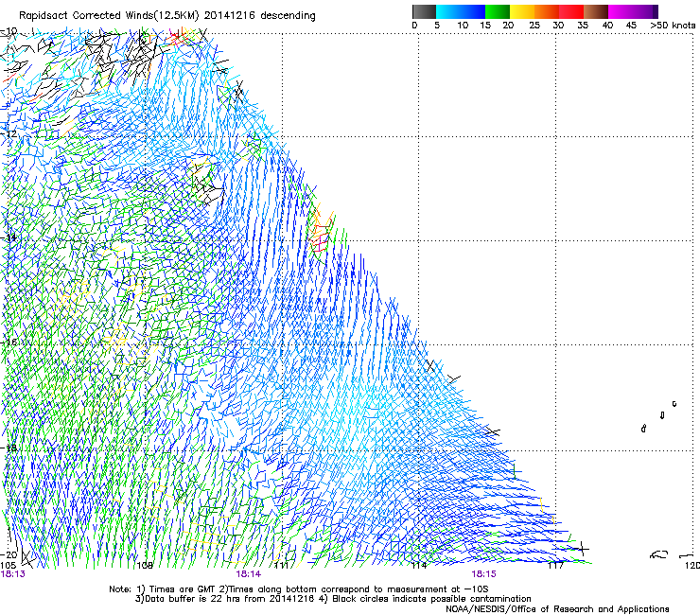Click the '-20' latitude axis label
700x615 pixels.
(x=9, y=554)
